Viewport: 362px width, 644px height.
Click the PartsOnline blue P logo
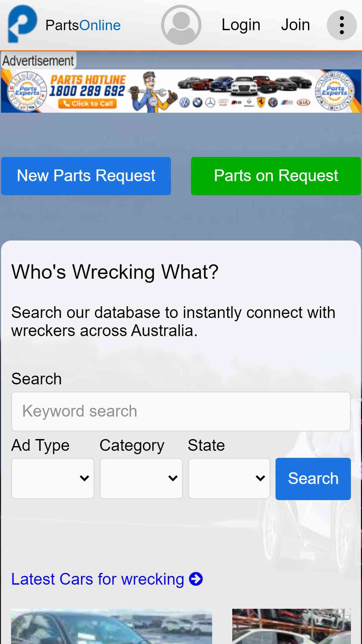22,24
